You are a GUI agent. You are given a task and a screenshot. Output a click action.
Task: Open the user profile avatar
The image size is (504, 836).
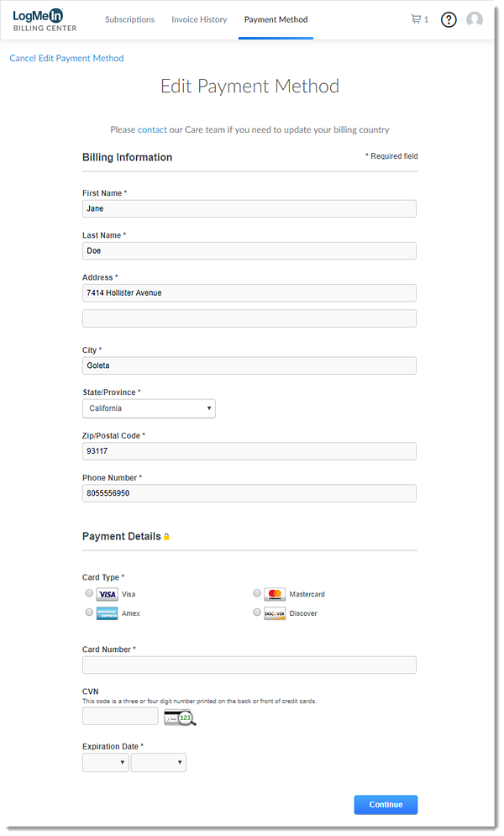tap(475, 19)
